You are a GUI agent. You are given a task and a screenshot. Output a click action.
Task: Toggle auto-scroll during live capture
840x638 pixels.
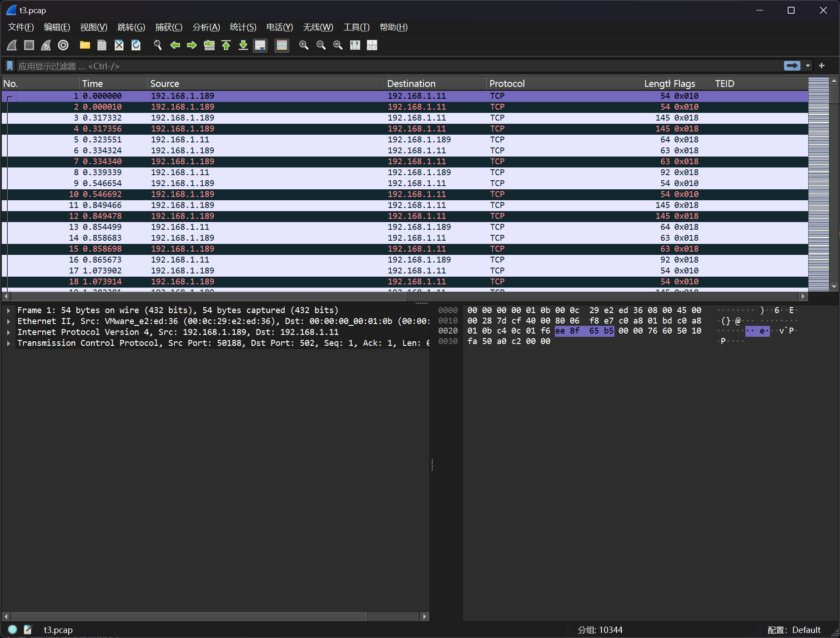(x=260, y=45)
